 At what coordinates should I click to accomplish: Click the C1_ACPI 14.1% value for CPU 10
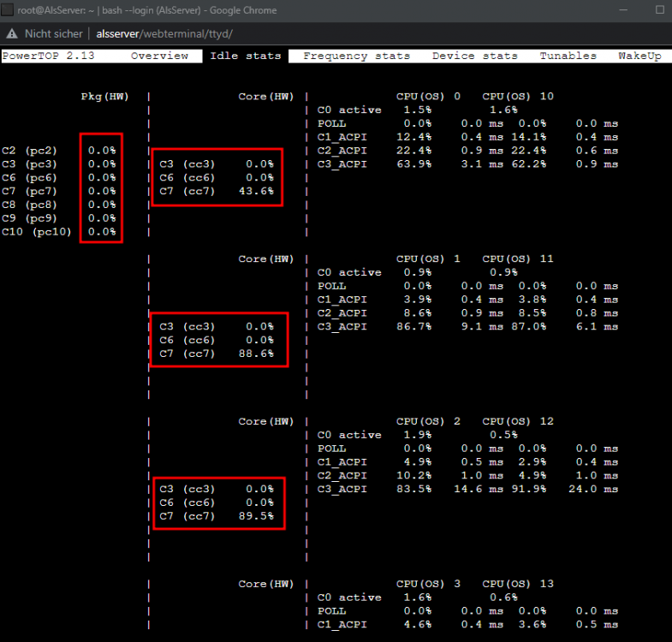529,137
